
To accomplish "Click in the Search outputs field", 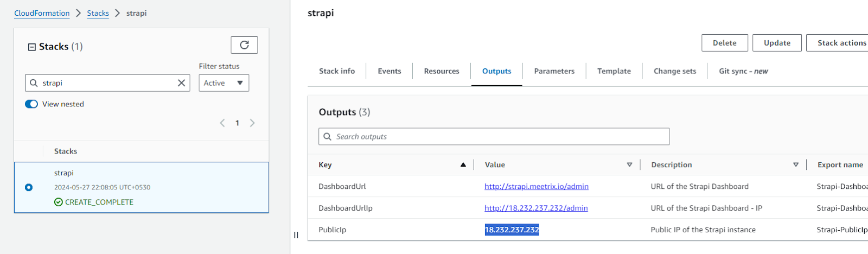I will (494, 137).
